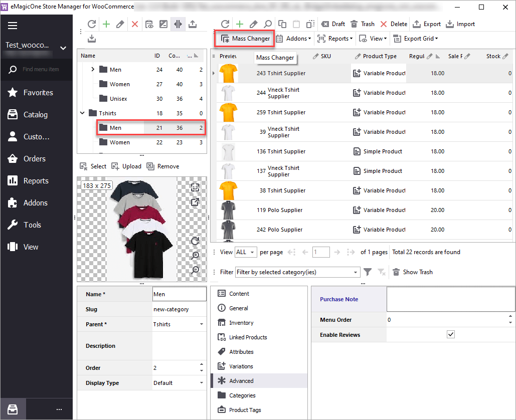Click the red delete category icon
The height and width of the screenshot is (420, 516).
tap(135, 24)
